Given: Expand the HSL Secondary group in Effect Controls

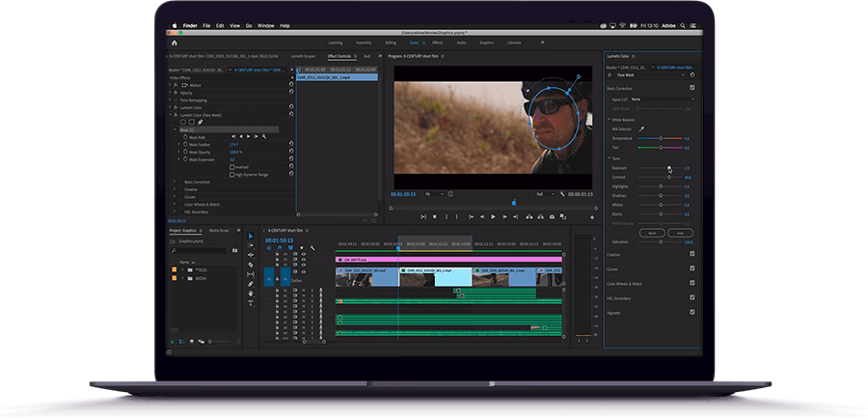Looking at the screenshot, I should (175, 211).
